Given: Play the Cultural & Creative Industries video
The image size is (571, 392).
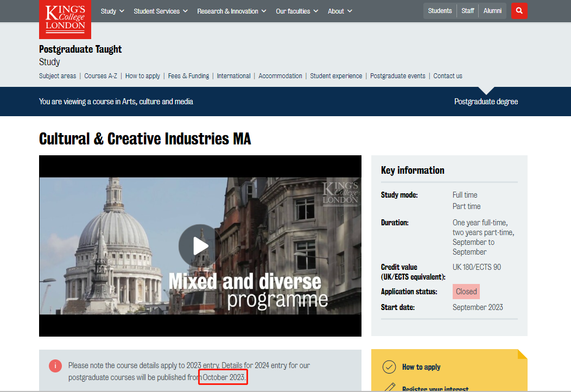Looking at the screenshot, I should 200,246.
